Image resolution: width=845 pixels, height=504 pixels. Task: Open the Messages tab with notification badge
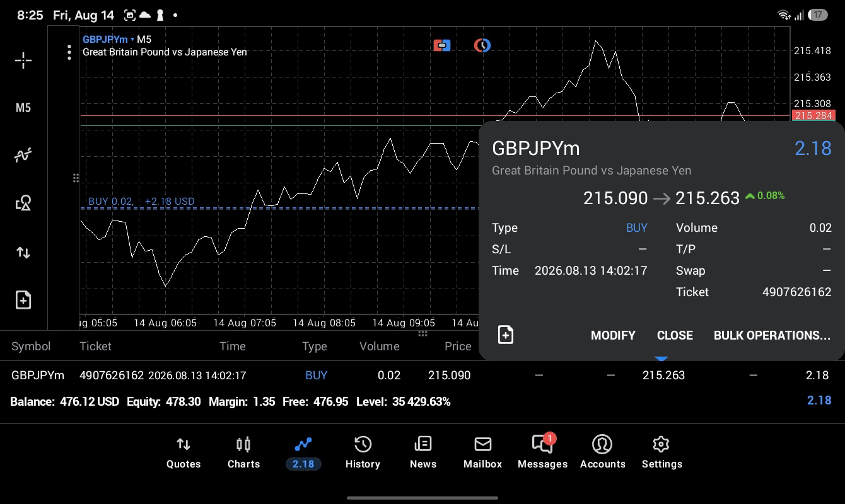[x=542, y=453]
